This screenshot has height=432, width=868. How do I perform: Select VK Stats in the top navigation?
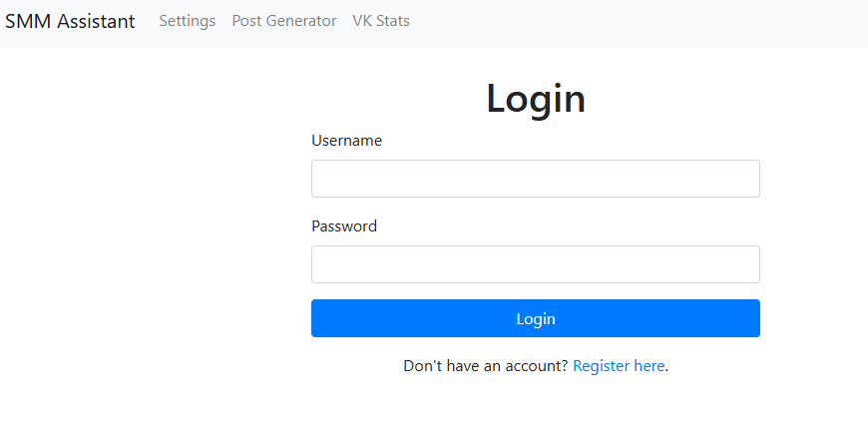pos(381,21)
